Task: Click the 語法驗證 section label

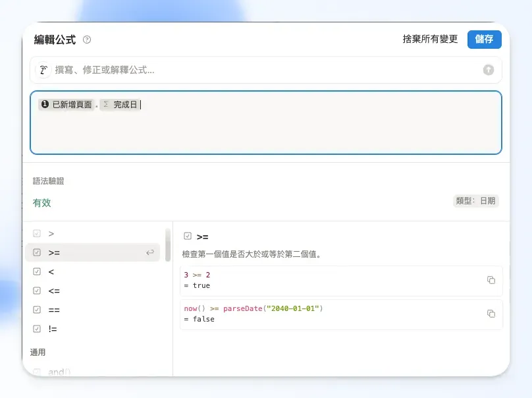Action: [49, 181]
